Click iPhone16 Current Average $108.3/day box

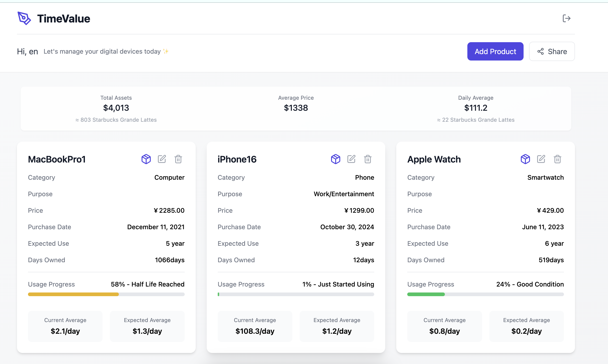[x=255, y=326]
